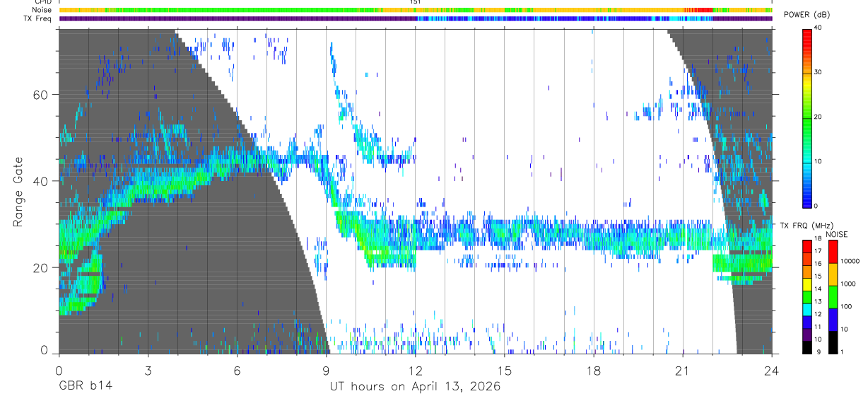Image resolution: width=868 pixels, height=401 pixels.
Task: Click the x-axis tick label '6'
Action: click(237, 371)
